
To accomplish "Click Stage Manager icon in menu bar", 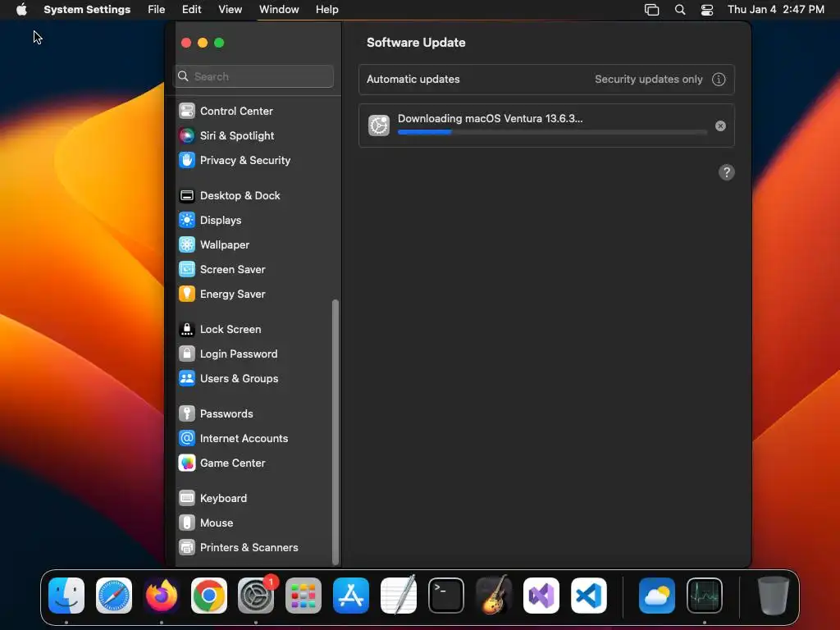I will 651,10.
